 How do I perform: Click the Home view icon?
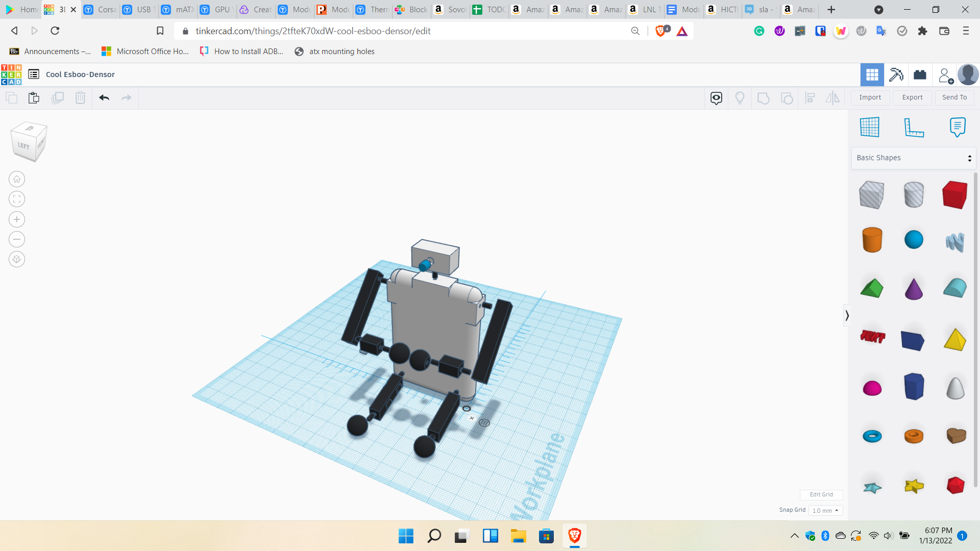pyautogui.click(x=17, y=179)
